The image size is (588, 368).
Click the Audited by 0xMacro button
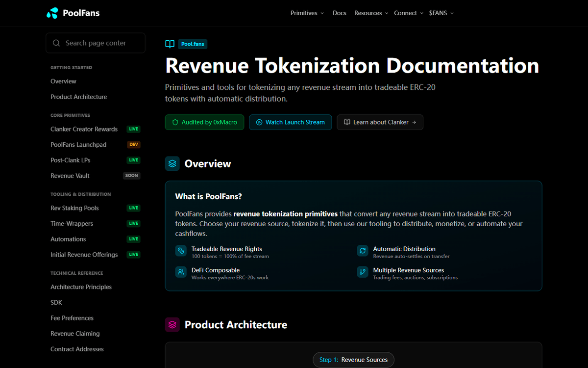pyautogui.click(x=204, y=122)
